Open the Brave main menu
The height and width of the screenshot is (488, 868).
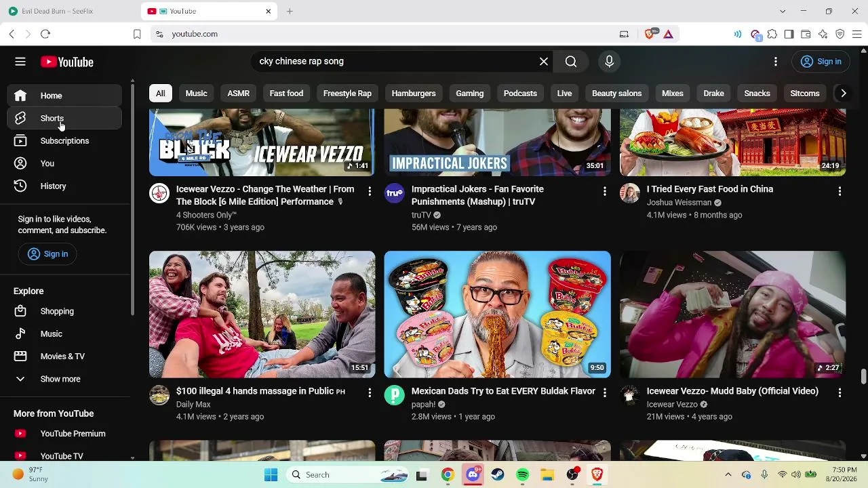[x=856, y=34]
